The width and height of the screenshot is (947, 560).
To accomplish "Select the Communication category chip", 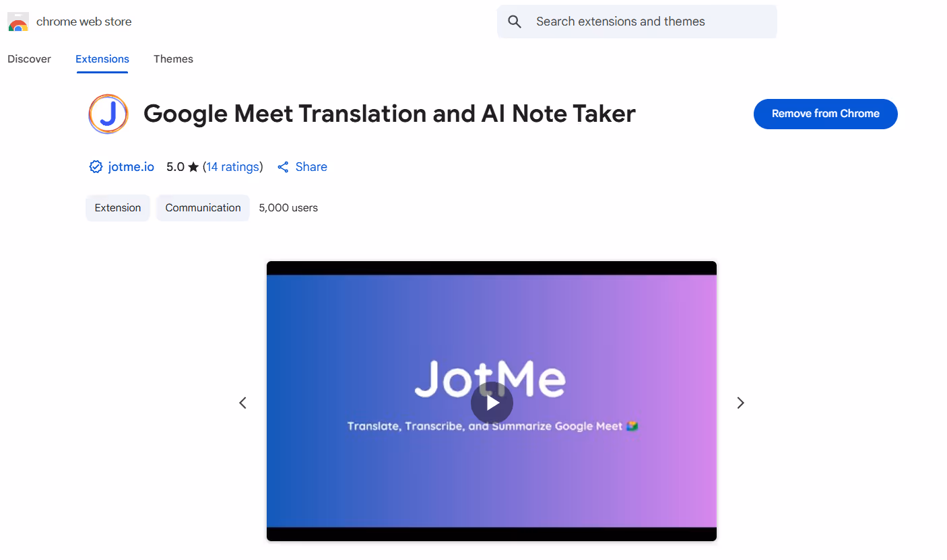I will [x=203, y=208].
